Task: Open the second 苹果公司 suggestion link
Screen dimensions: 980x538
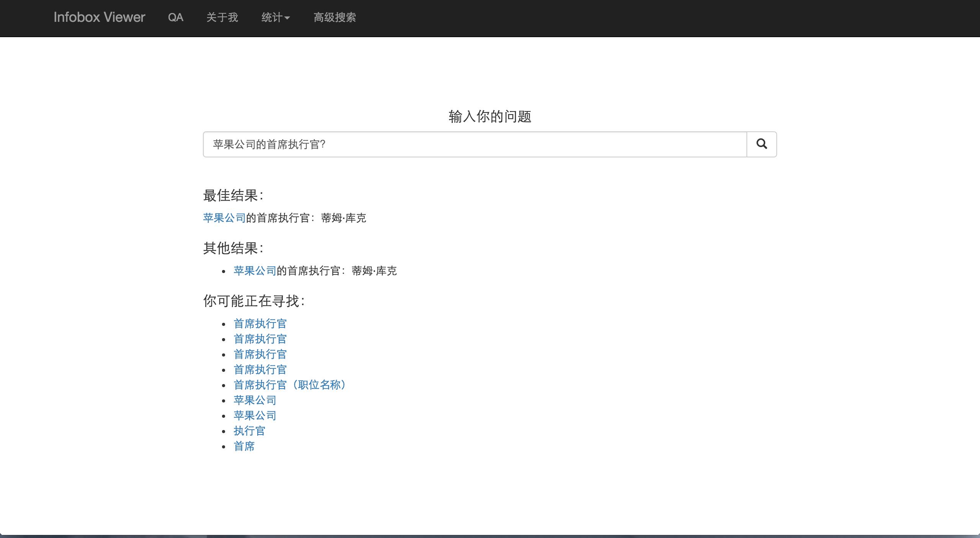Action: (x=255, y=415)
